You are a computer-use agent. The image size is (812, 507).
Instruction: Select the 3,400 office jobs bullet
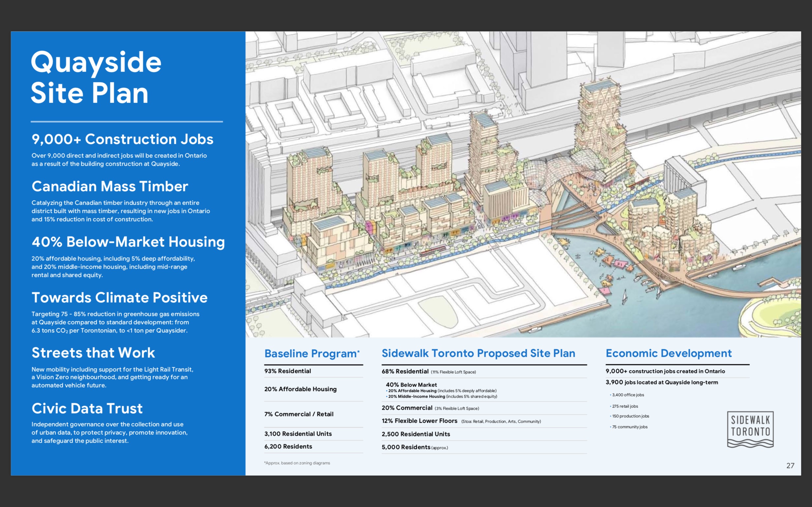tap(626, 395)
